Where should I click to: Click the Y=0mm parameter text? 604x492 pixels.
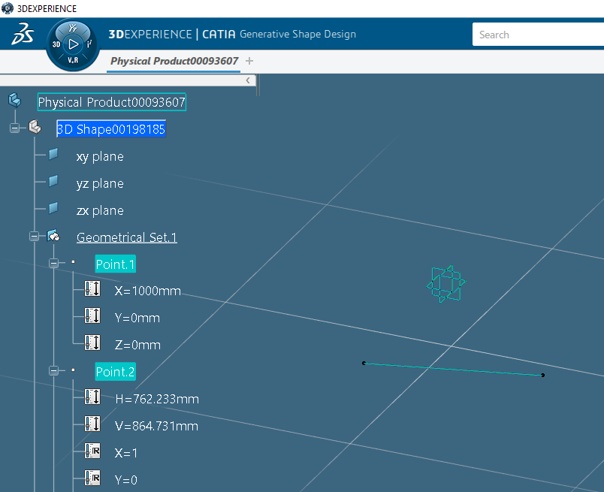(x=137, y=317)
